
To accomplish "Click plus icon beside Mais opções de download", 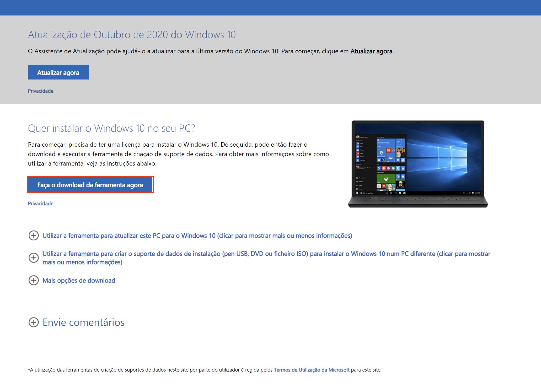I will click(x=34, y=280).
